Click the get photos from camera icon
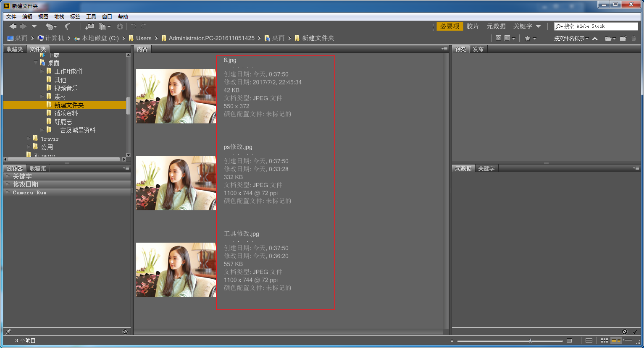 click(x=89, y=26)
